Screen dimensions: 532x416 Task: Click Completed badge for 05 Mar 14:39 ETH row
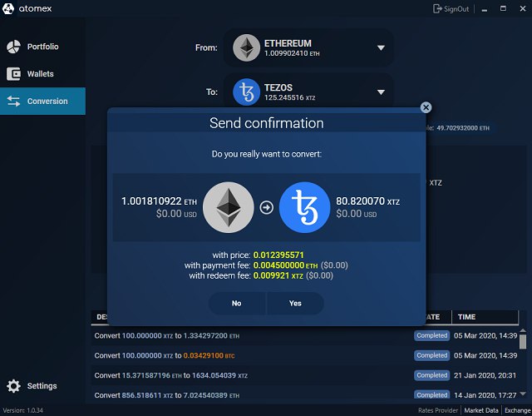(x=432, y=335)
